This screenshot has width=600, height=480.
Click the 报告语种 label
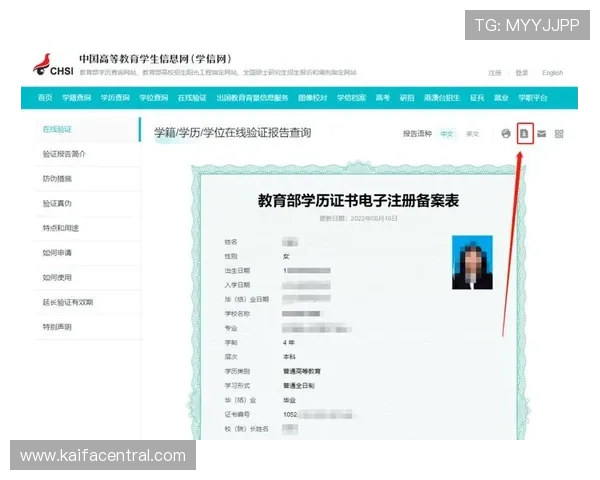[417, 134]
